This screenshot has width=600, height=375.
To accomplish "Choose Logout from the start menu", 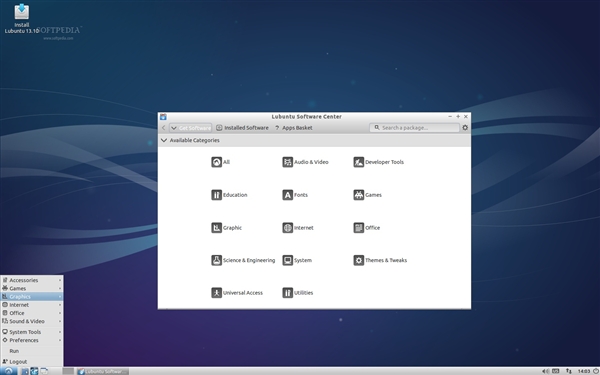I will click(32, 362).
